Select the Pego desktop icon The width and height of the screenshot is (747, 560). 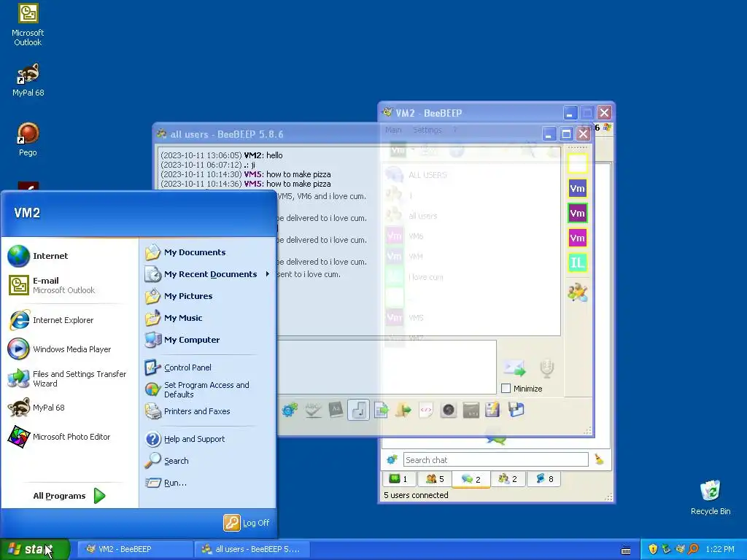(x=28, y=139)
